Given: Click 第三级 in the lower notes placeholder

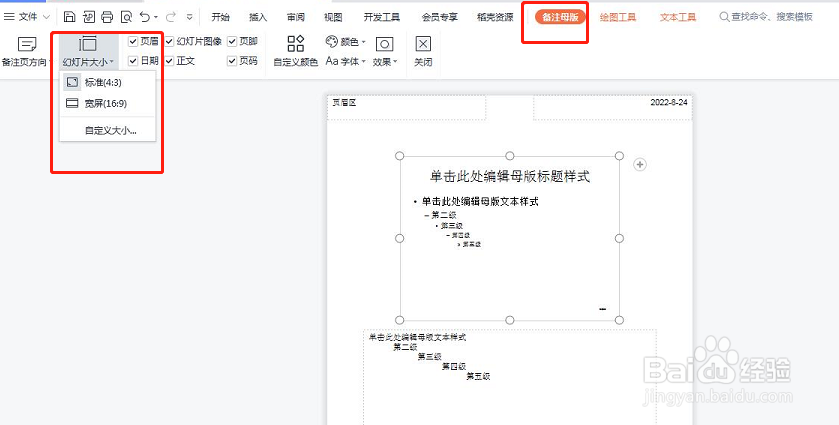Looking at the screenshot, I should [x=430, y=357].
